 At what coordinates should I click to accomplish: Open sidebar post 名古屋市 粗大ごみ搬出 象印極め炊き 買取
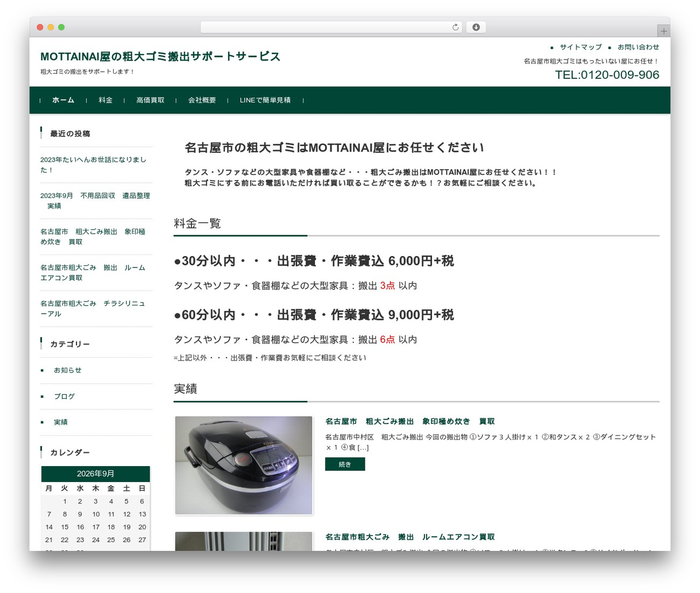point(93,237)
